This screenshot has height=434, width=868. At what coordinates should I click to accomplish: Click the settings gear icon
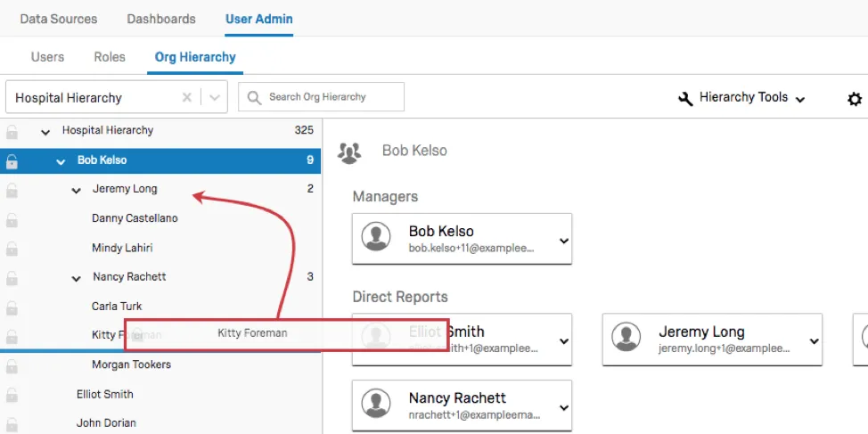pos(854,99)
